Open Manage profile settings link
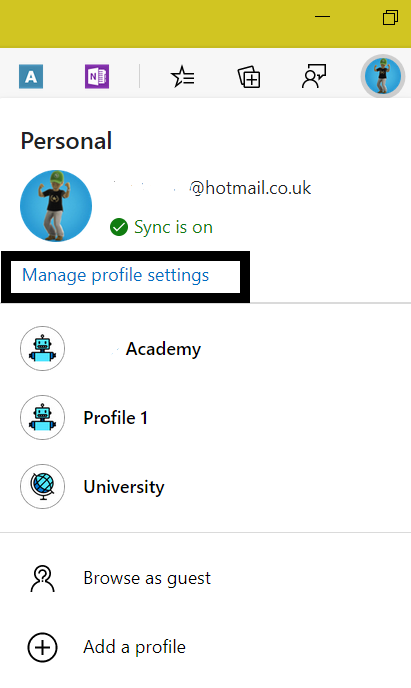Screen dimensions: 411x688 [115, 276]
